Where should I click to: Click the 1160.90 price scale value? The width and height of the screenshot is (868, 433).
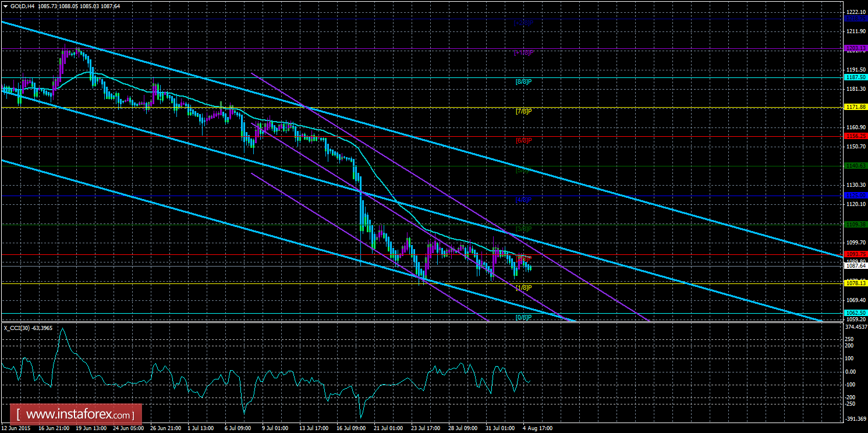[856, 127]
